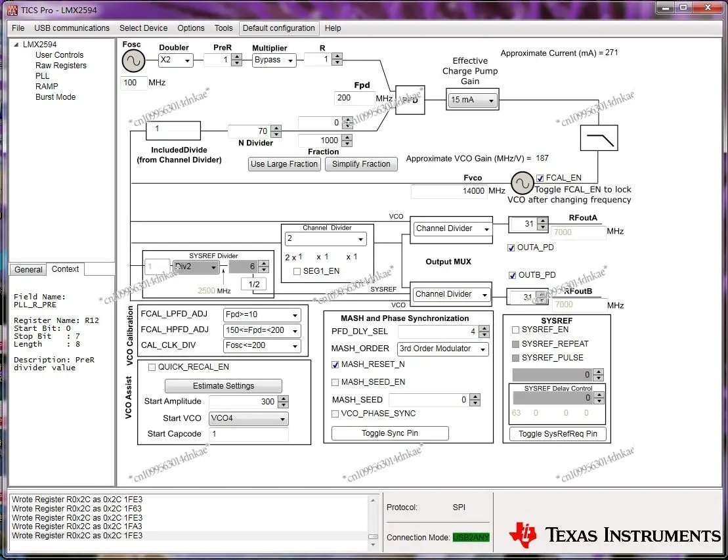Click the Texas Instruments logo
This screenshot has height=560, width=728.
click(614, 535)
